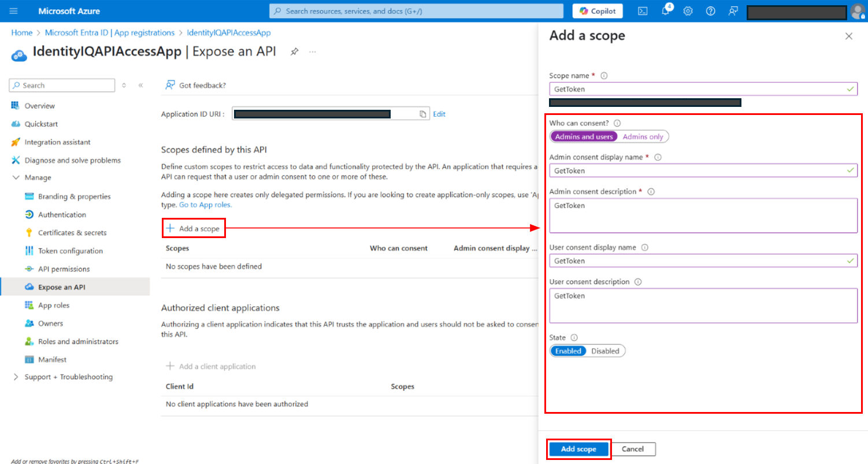Set scope State to Disabled
Image resolution: width=868 pixels, height=464 pixels.
click(605, 351)
